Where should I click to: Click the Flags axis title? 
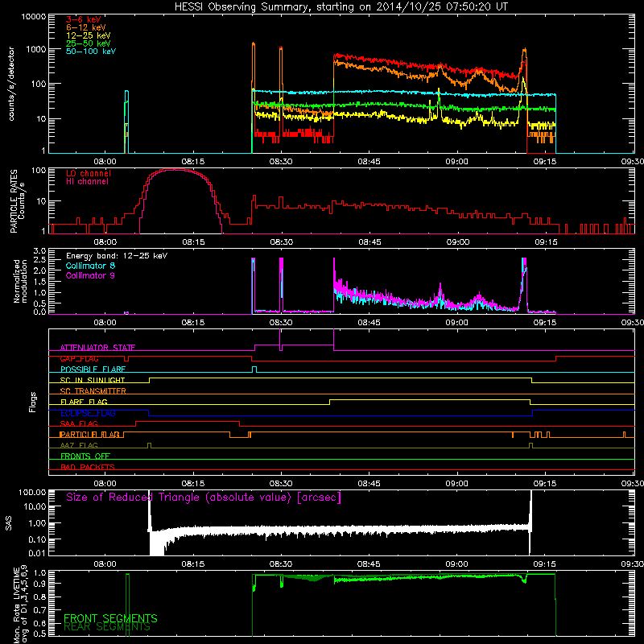(x=33, y=402)
